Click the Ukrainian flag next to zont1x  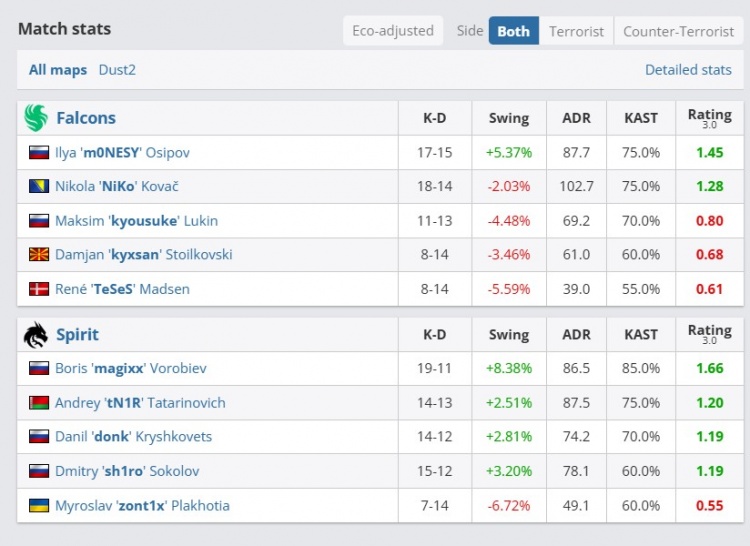click(39, 505)
